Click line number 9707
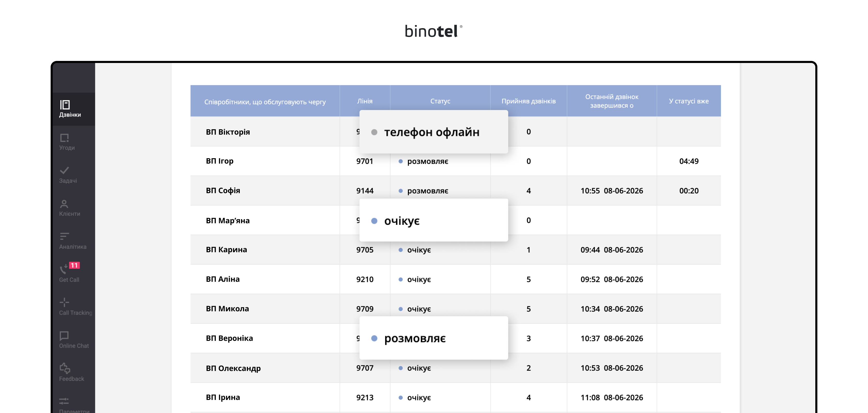Viewport: 868px width, 413px height. pos(365,368)
